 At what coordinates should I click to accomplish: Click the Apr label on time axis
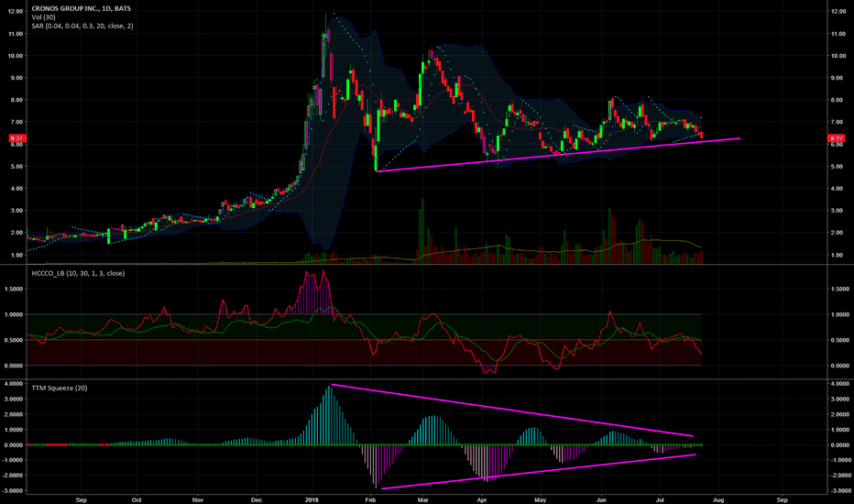(482, 499)
